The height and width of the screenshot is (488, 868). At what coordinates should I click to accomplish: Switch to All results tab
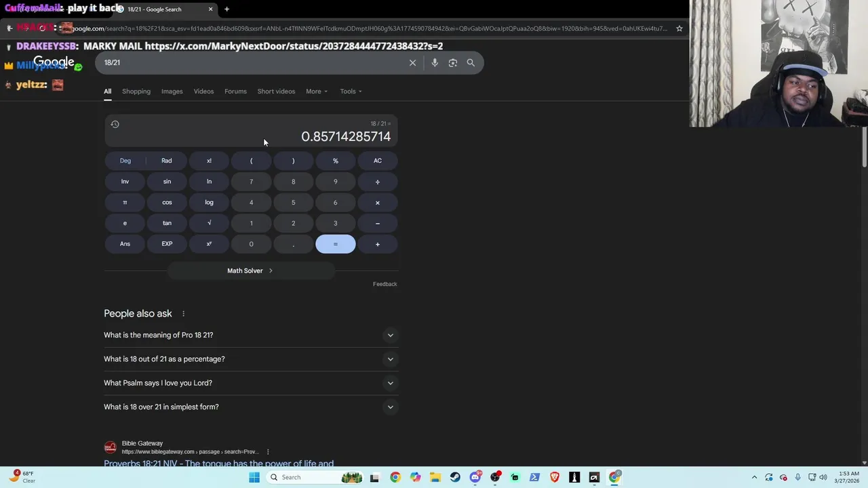pyautogui.click(x=107, y=91)
